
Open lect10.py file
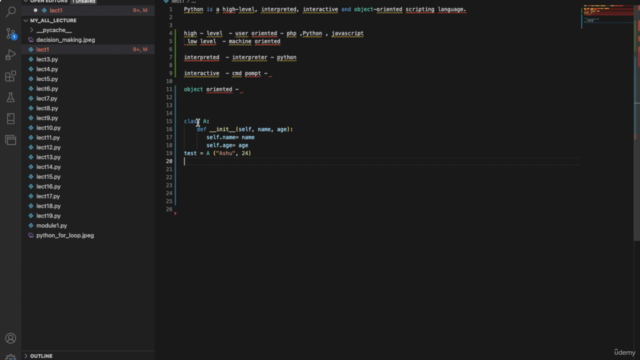(48, 128)
